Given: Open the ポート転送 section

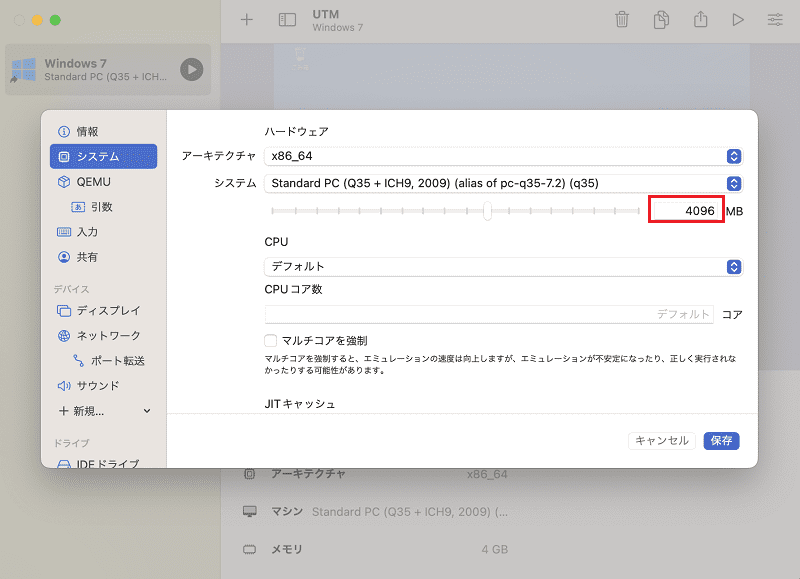Looking at the screenshot, I should pyautogui.click(x=104, y=361).
